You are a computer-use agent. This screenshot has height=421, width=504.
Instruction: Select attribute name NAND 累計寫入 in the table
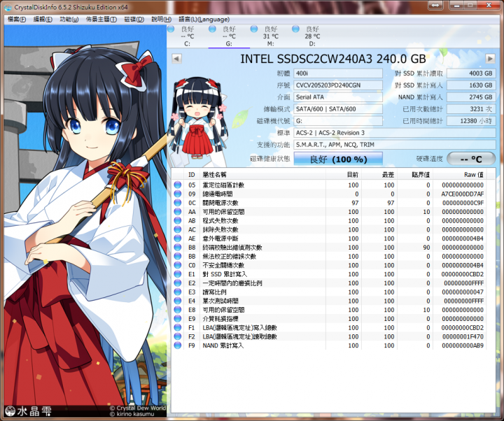pyautogui.click(x=223, y=345)
